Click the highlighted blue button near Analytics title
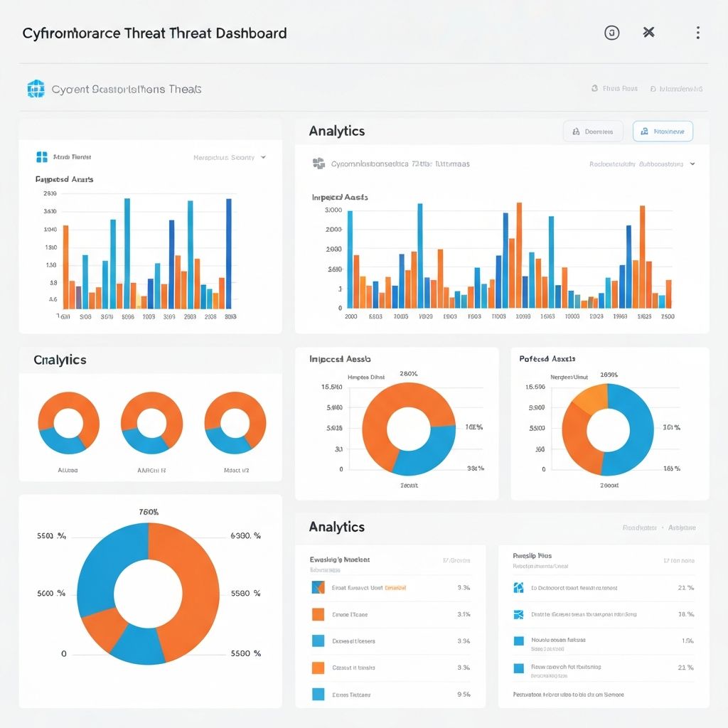The image size is (728, 728). click(x=662, y=131)
